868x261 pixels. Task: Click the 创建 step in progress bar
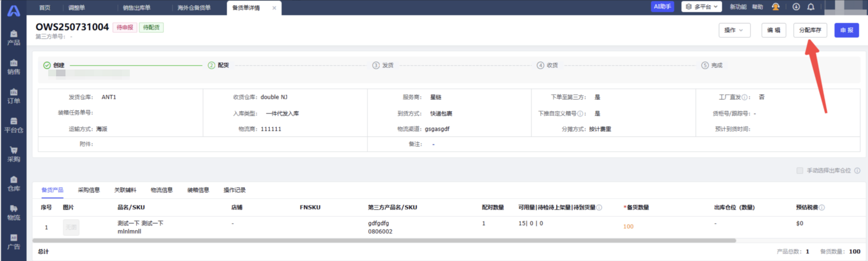point(54,65)
